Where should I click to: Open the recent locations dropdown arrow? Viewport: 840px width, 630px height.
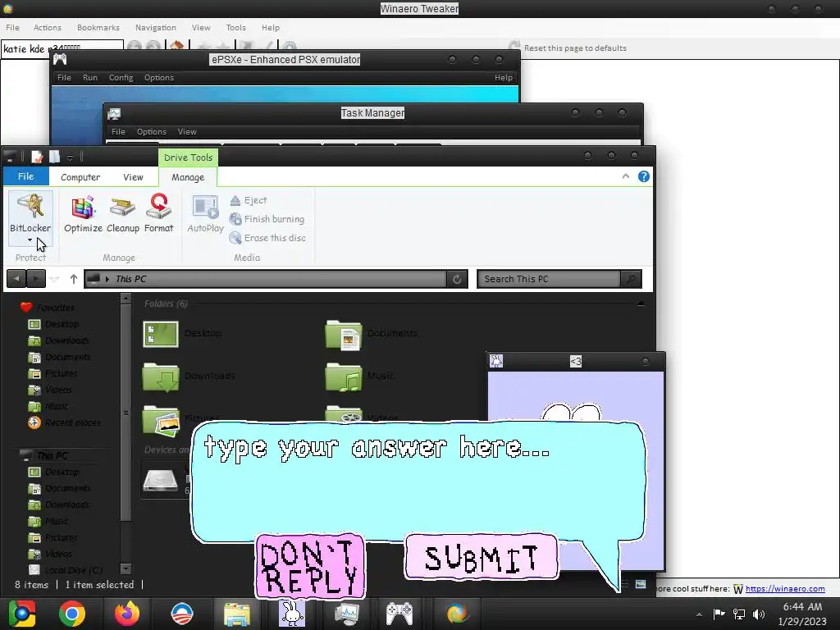click(x=54, y=280)
